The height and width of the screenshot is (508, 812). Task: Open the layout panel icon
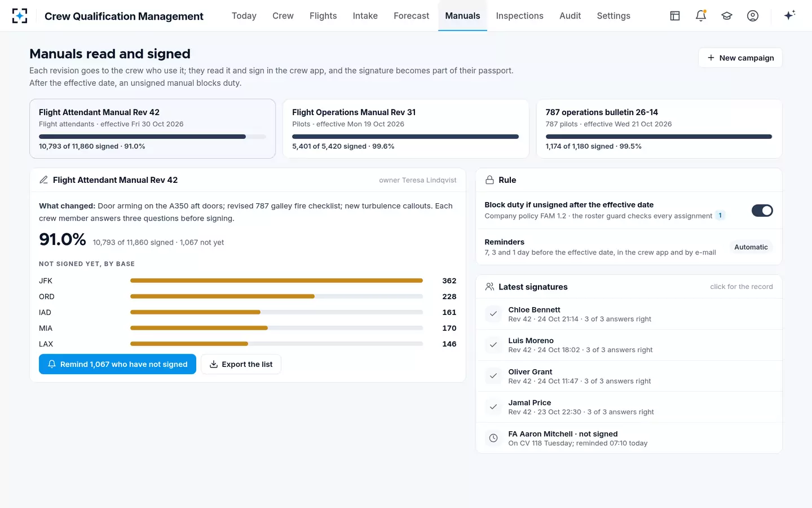[675, 16]
